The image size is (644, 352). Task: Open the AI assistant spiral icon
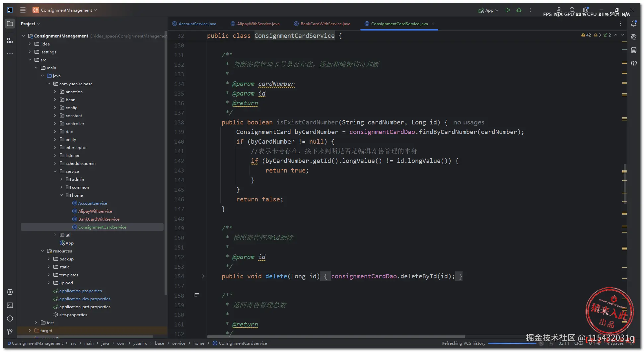[x=634, y=37]
